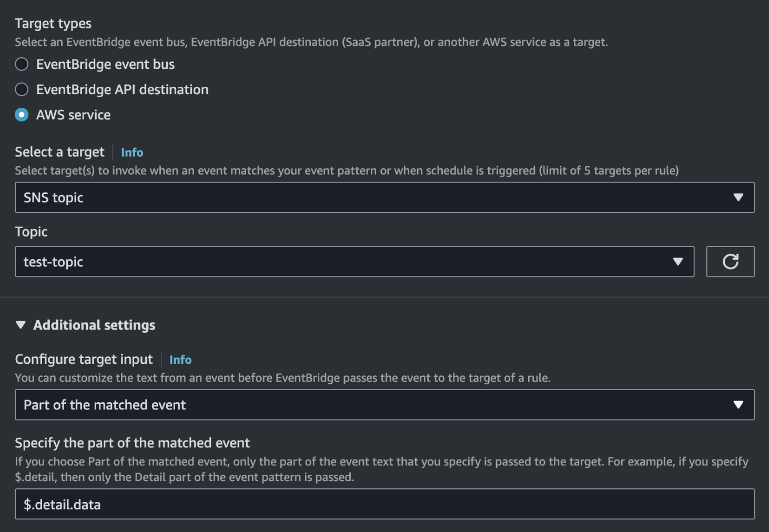Select the AWS service radio button

[x=22, y=115]
